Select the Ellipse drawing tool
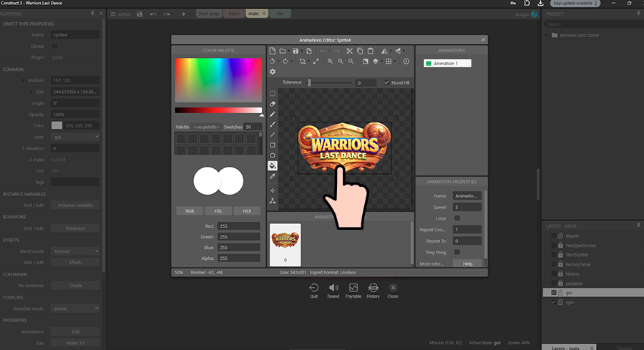 (273, 155)
